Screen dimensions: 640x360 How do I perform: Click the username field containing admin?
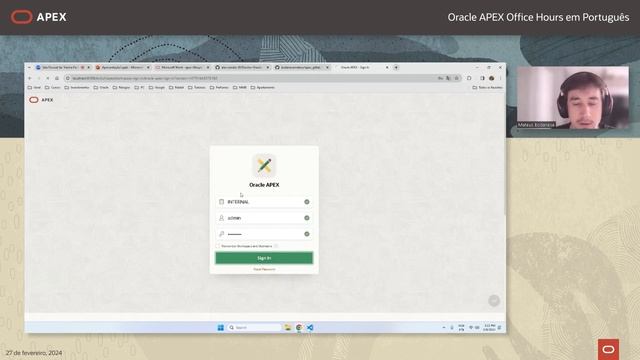(264, 218)
